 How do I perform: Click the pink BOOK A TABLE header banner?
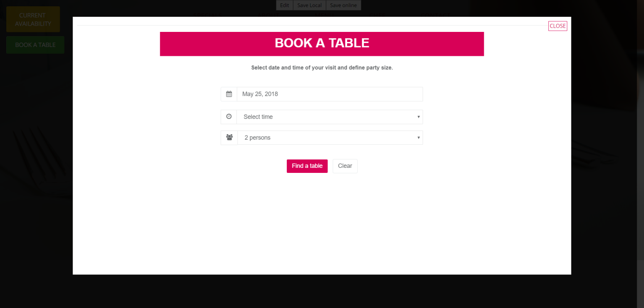322,43
